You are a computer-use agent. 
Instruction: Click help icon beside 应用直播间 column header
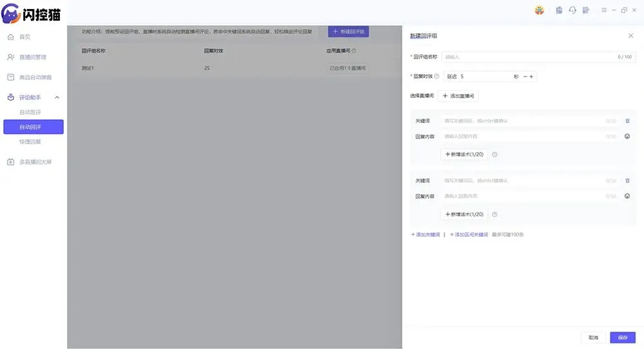click(x=354, y=51)
